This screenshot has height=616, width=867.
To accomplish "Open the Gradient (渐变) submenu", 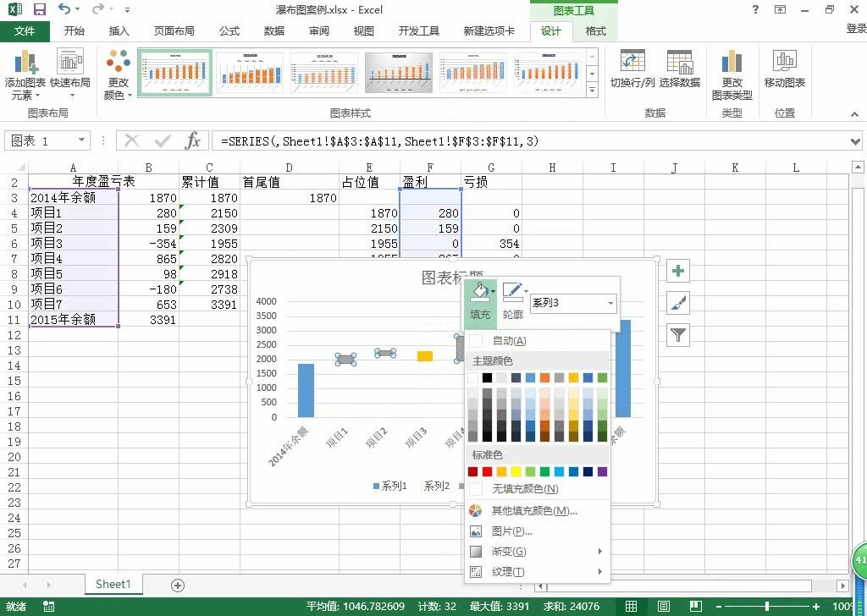I will click(537, 552).
